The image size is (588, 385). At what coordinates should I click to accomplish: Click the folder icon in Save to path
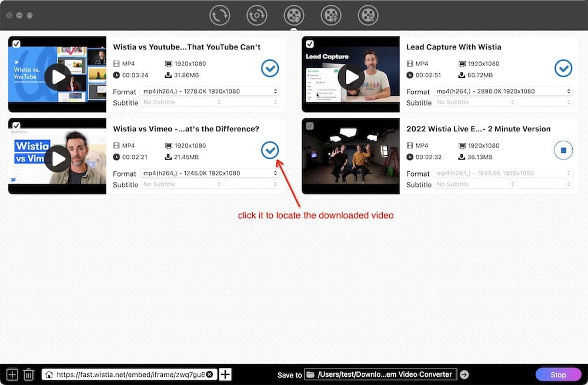pyautogui.click(x=310, y=374)
